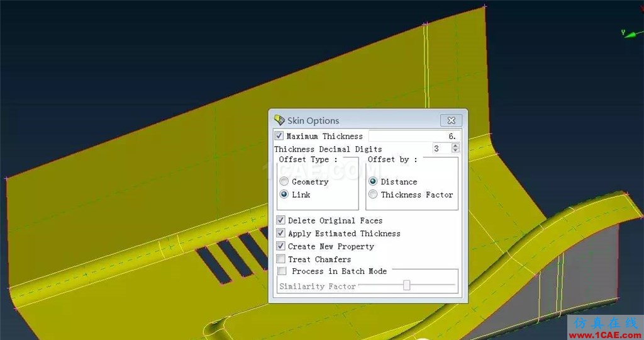Decrease Thickness Decimal Digits with down arrow
Image resolution: width=644 pixels, height=340 pixels.
click(x=455, y=151)
